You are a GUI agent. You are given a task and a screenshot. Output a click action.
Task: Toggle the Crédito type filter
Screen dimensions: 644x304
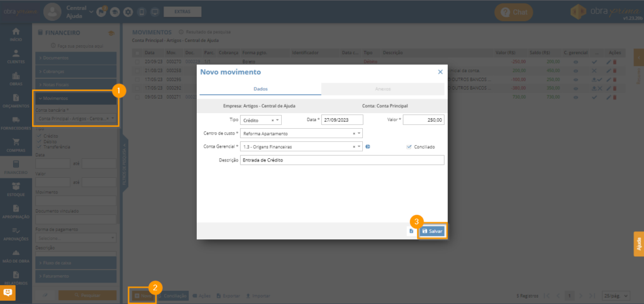39,136
